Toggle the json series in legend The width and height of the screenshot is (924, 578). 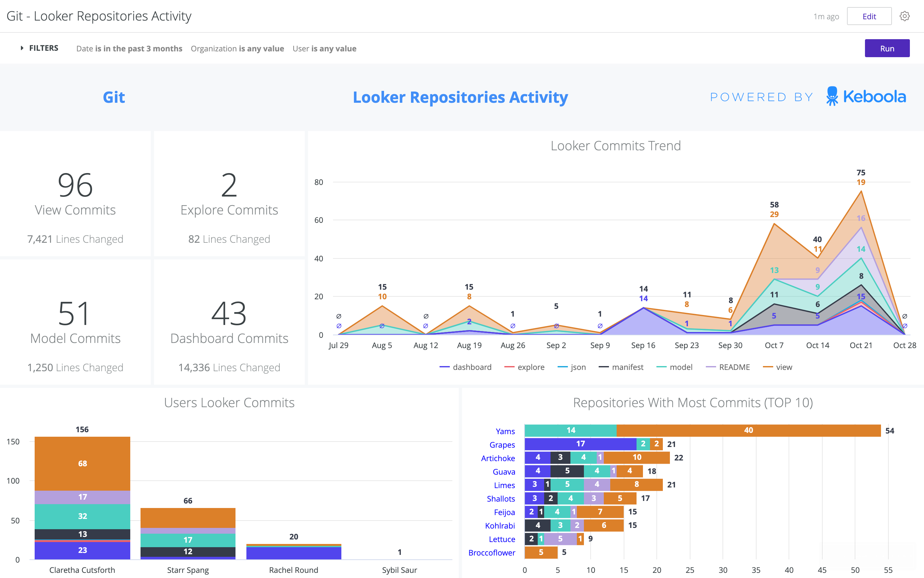coord(572,367)
